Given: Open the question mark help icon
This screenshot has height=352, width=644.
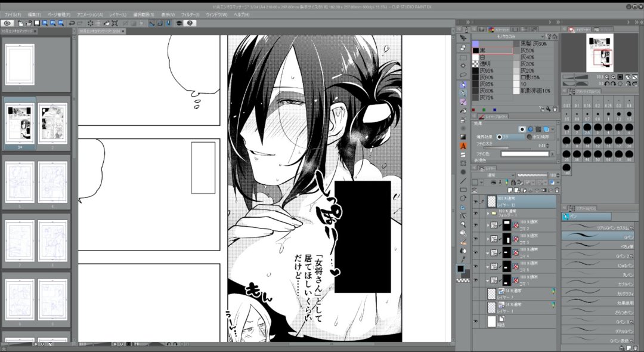Looking at the screenshot, I should point(190,23).
